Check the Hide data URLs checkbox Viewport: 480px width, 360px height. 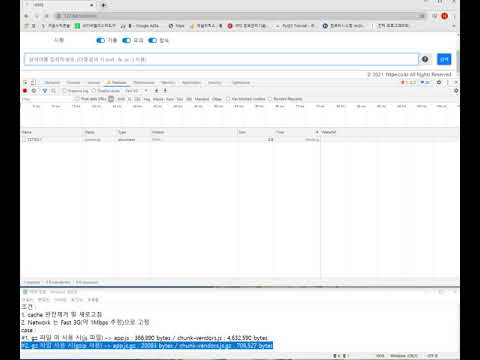point(77,99)
